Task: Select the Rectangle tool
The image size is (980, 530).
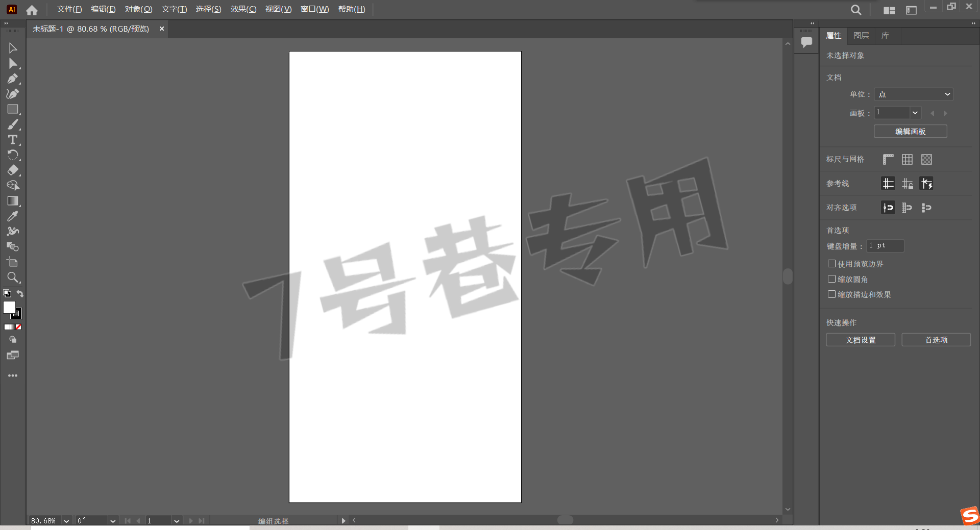Action: point(13,109)
